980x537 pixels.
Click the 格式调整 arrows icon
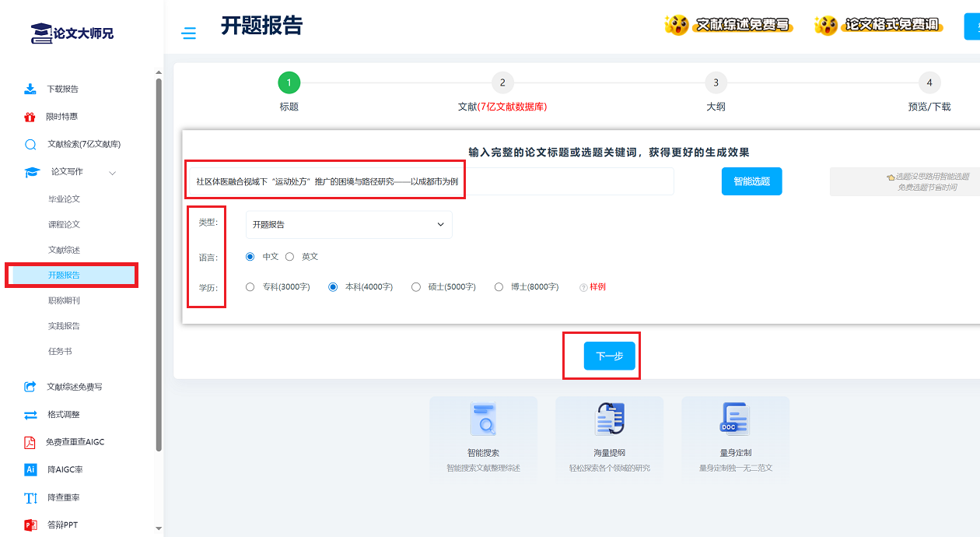point(30,415)
